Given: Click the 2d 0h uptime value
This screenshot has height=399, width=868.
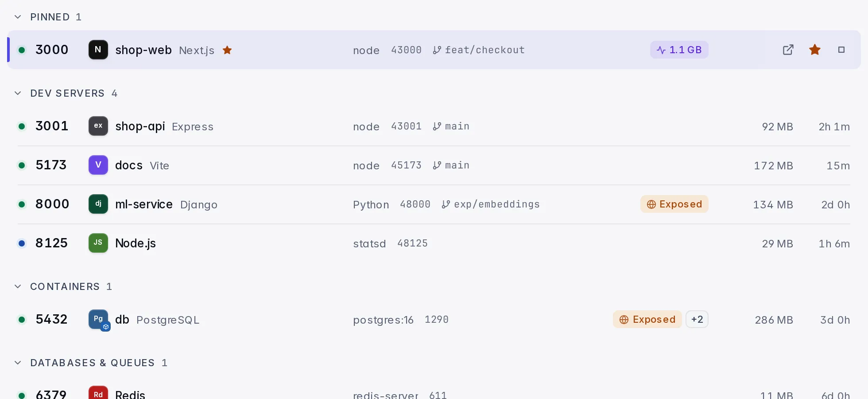Looking at the screenshot, I should coord(836,205).
